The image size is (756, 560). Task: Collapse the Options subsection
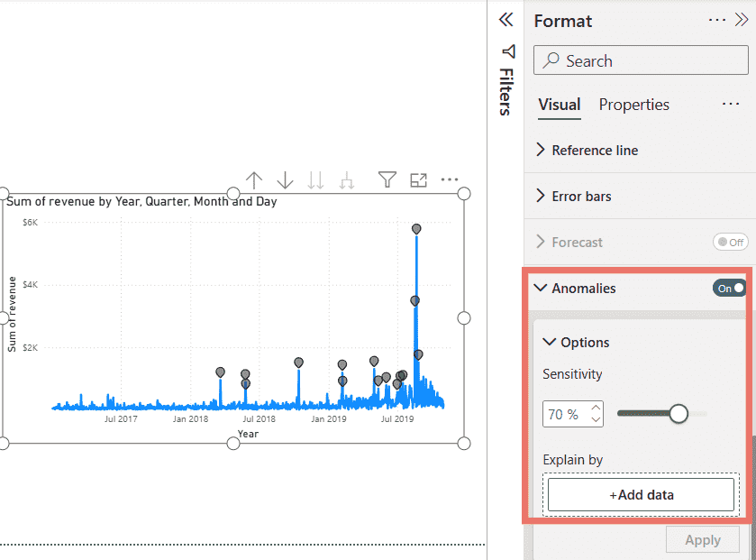click(x=549, y=342)
